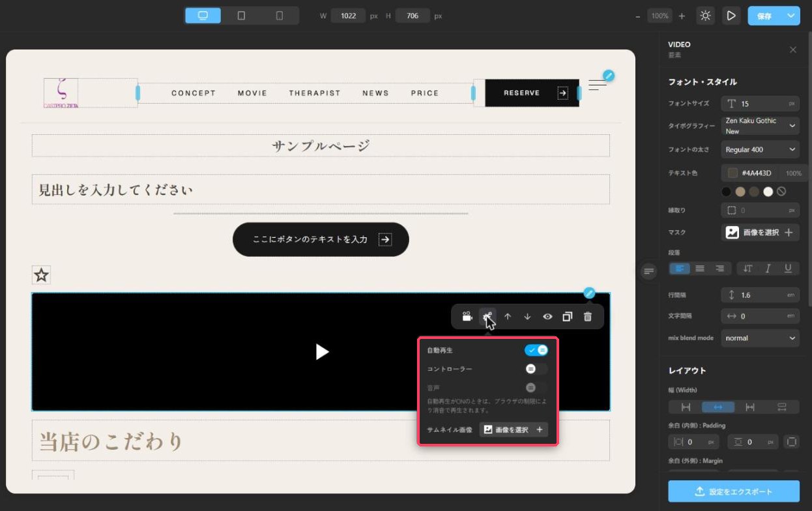Screen dimensions: 812x511
Task: Click MOVIE in site navigation
Action: point(252,93)
